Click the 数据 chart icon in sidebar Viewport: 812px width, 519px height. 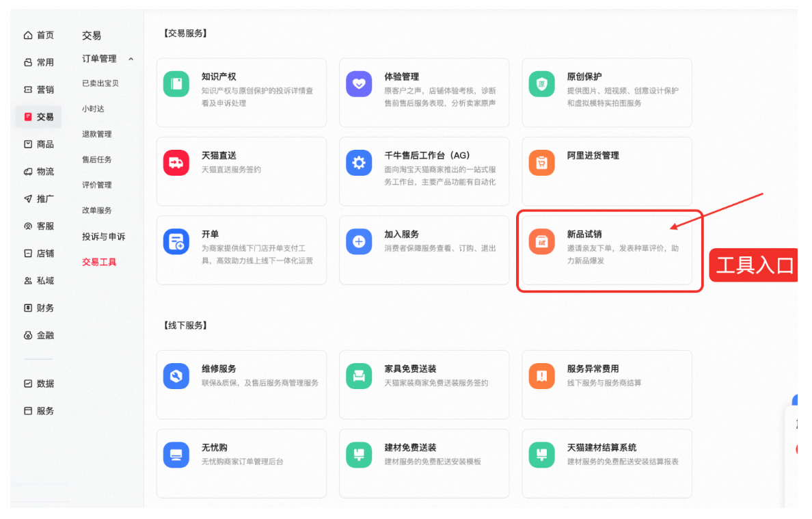28,384
